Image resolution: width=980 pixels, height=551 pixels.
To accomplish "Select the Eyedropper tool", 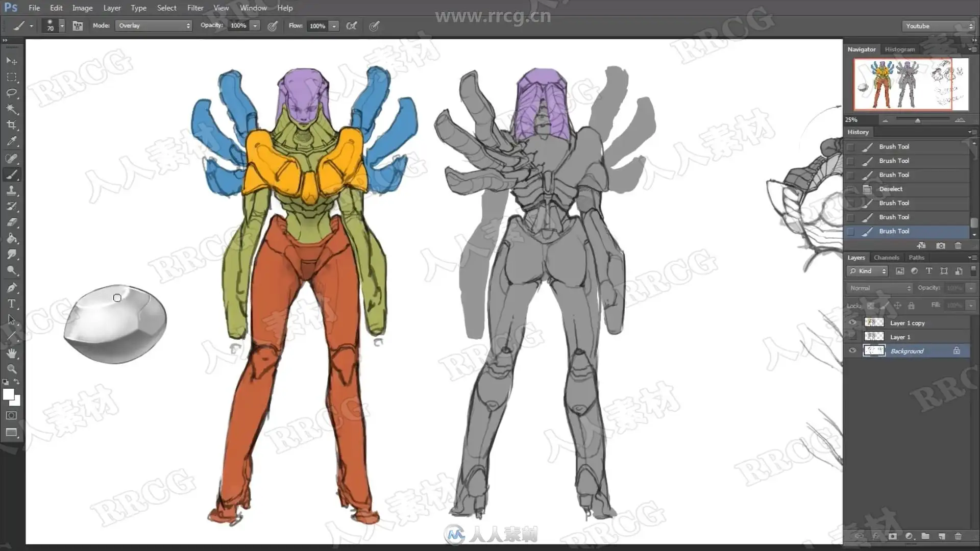I will pyautogui.click(x=11, y=141).
